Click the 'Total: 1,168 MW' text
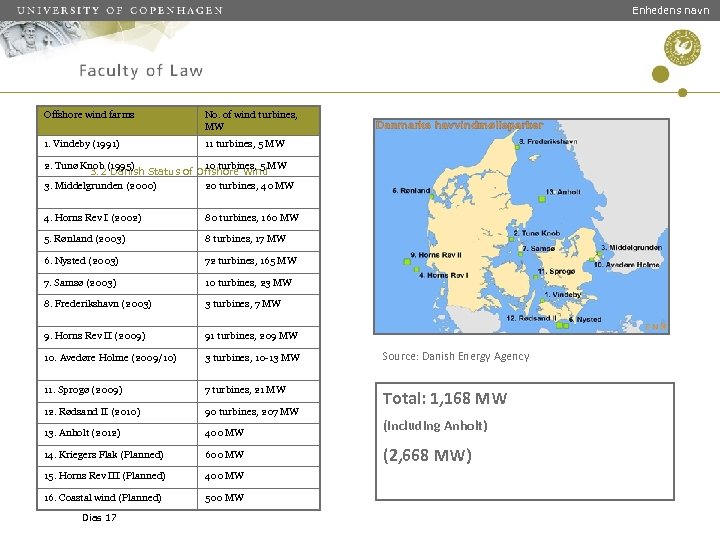Image resolution: width=720 pixels, height=540 pixels. 444,398
